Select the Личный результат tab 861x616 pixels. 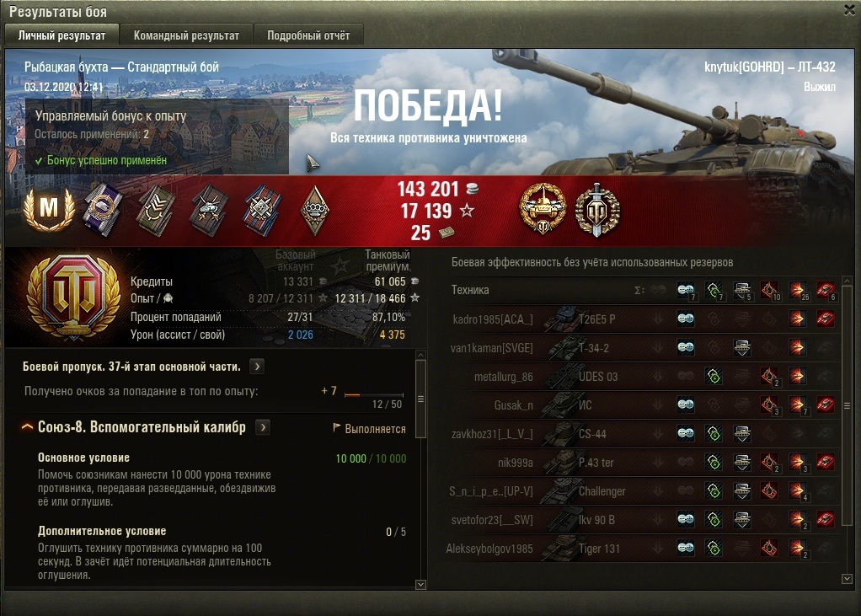[x=61, y=35]
